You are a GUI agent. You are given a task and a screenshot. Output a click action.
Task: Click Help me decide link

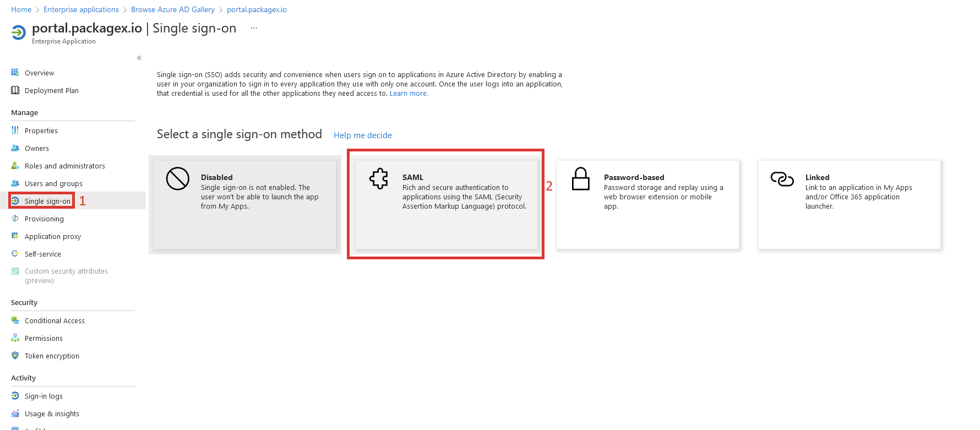click(x=363, y=135)
